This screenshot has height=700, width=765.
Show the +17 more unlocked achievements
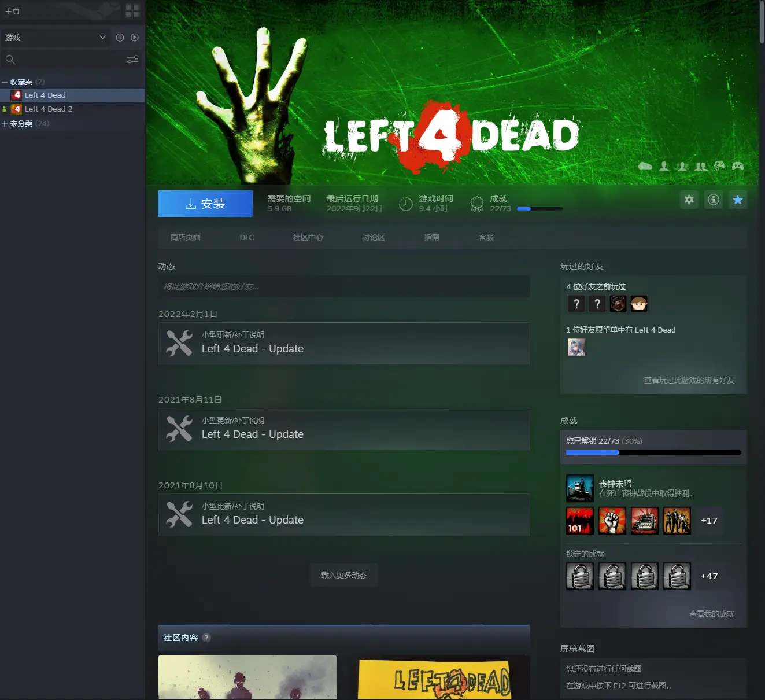709,521
